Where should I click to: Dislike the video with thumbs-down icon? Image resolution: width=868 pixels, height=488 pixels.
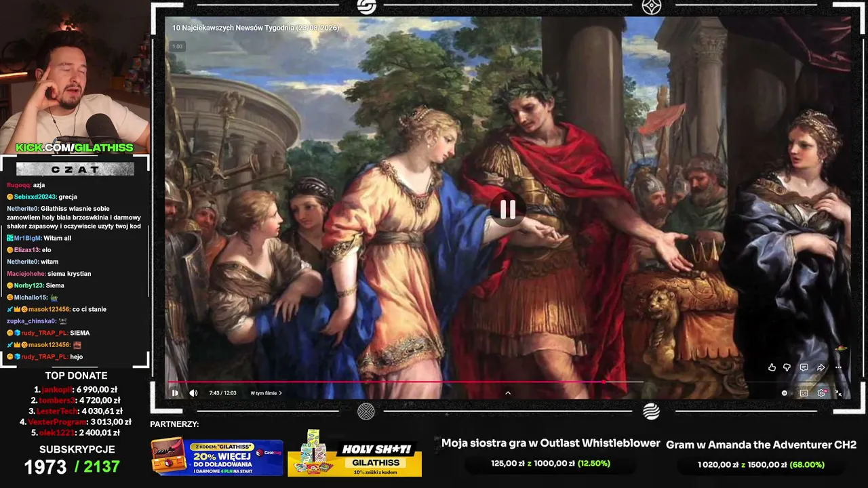787,367
